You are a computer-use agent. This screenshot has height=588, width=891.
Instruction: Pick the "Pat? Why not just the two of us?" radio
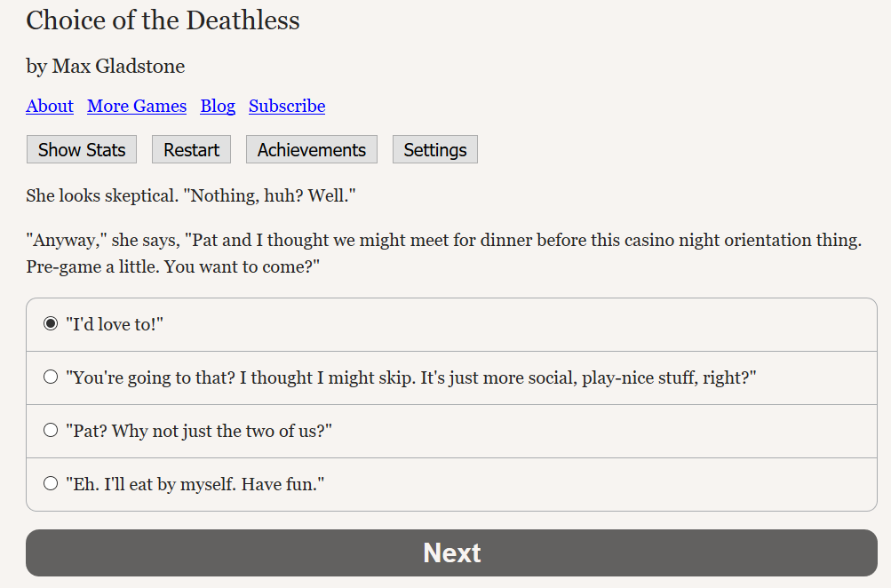coord(51,430)
